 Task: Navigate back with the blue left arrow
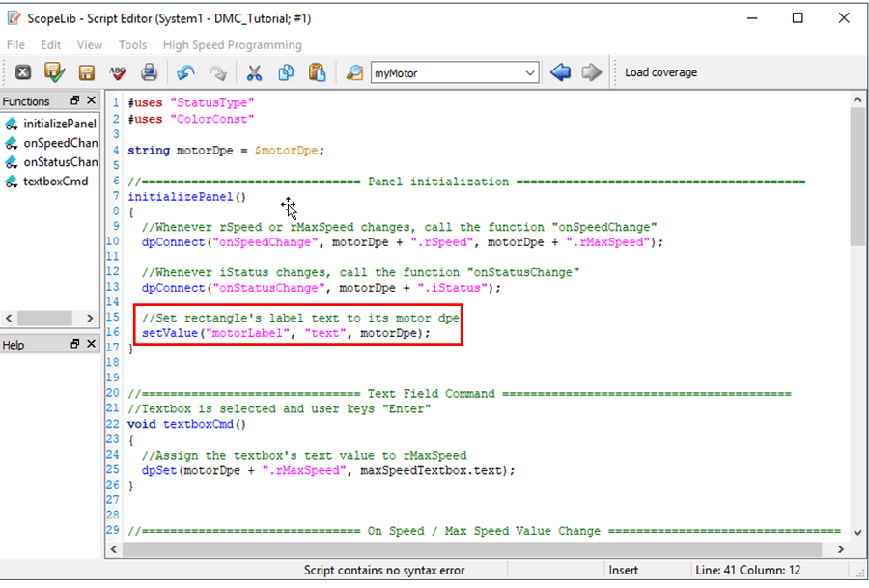pos(560,72)
